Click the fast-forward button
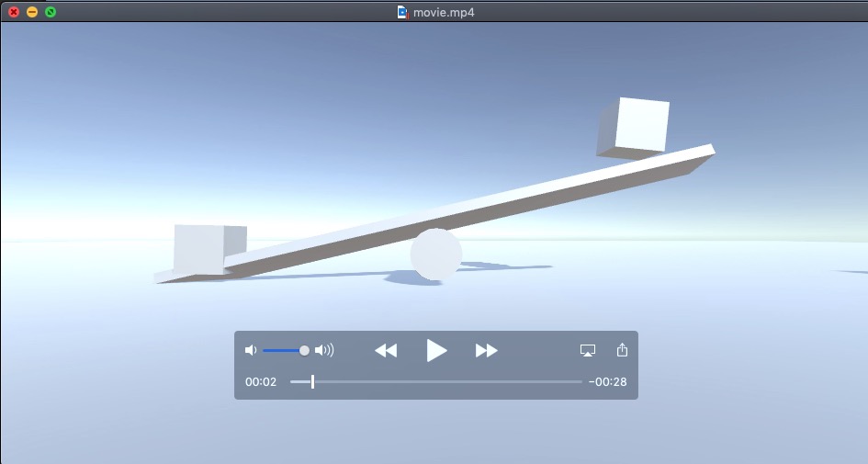 pos(487,350)
